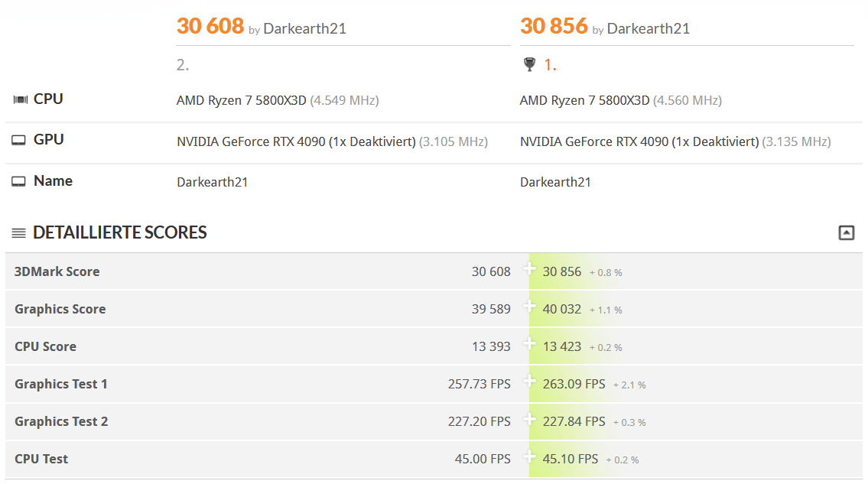868x484 pixels.
Task: Click the 257.73 FPS value
Action: point(480,385)
